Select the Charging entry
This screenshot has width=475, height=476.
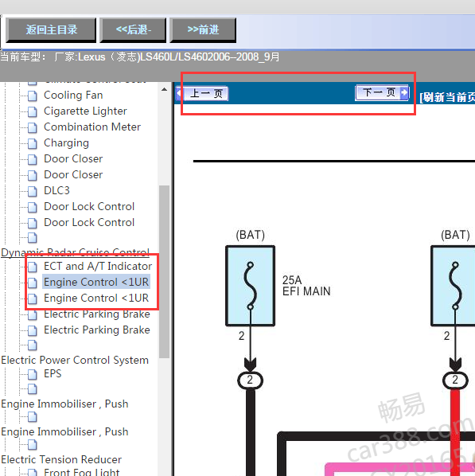(x=67, y=143)
